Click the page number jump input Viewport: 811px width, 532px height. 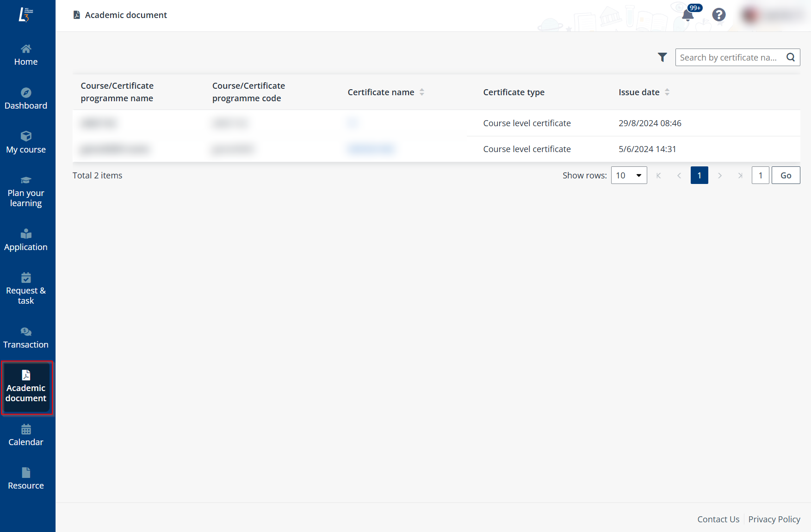pos(760,175)
